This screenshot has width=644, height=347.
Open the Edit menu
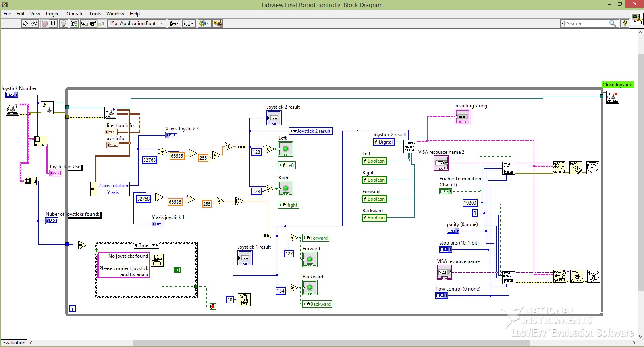pos(21,13)
